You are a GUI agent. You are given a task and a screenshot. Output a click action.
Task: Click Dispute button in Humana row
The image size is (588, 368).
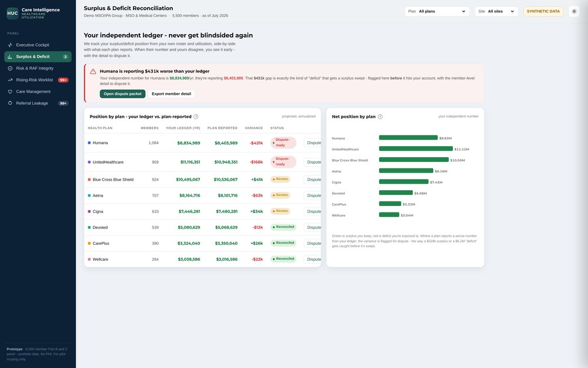[x=313, y=142]
